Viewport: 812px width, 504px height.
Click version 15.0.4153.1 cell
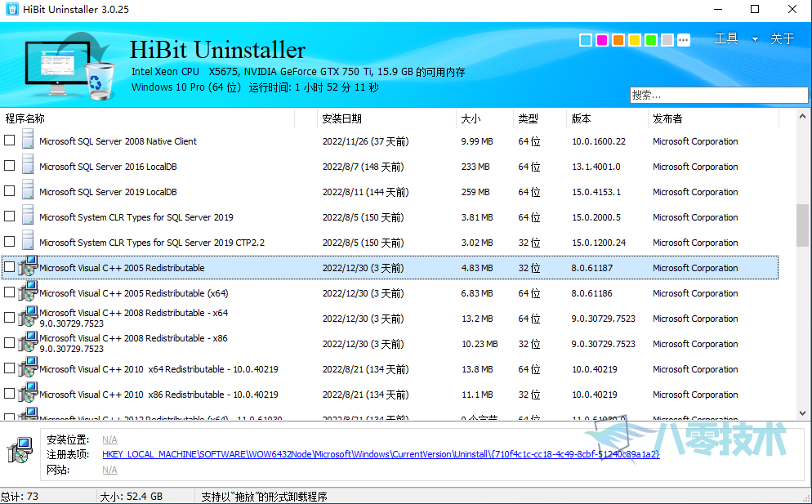tap(596, 192)
